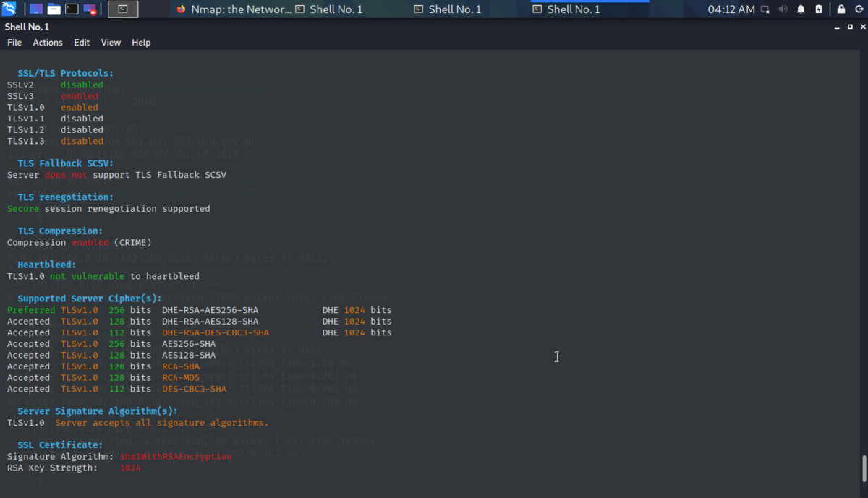Click the terminal vertical scrollbar thumb
This screenshot has height=498, width=868.
(863, 468)
